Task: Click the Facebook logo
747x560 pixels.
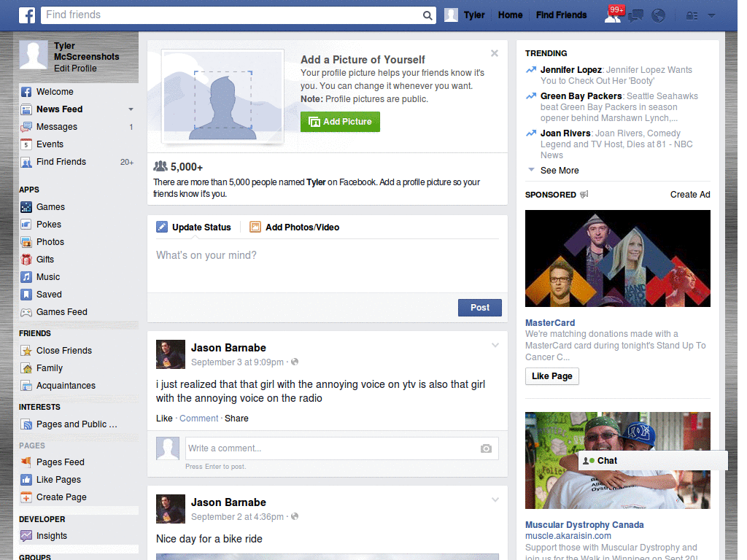Action: (26, 15)
